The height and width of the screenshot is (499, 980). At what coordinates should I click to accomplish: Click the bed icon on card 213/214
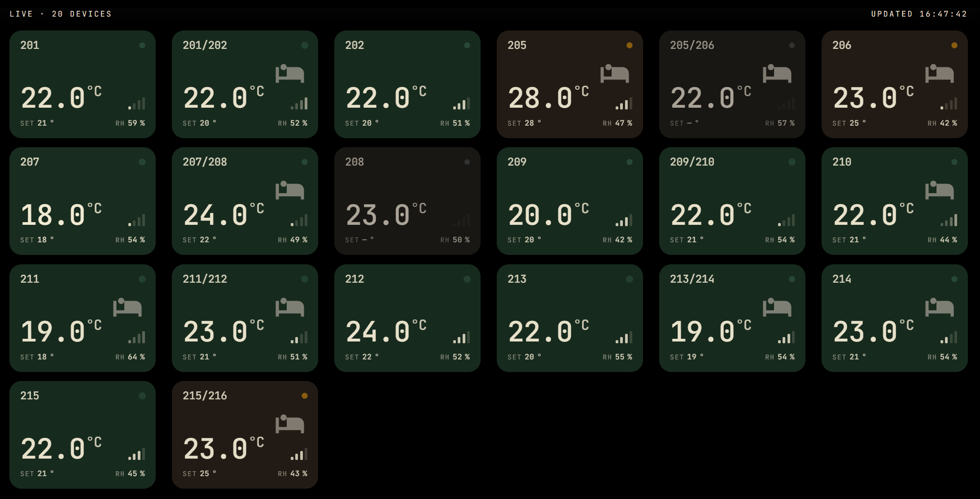click(777, 307)
